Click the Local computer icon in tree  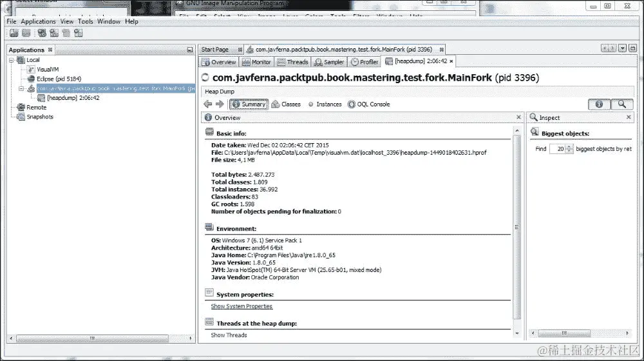coord(21,60)
